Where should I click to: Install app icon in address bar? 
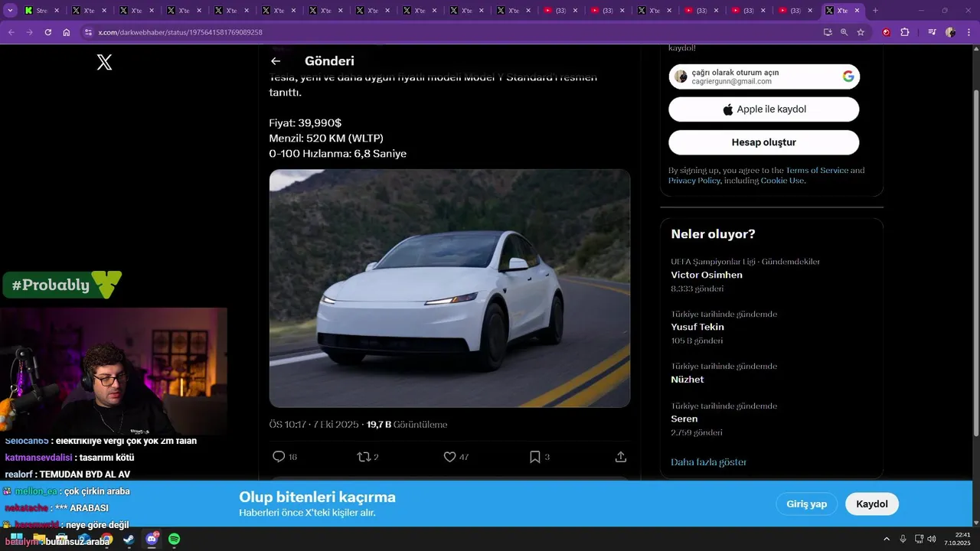[x=828, y=32]
